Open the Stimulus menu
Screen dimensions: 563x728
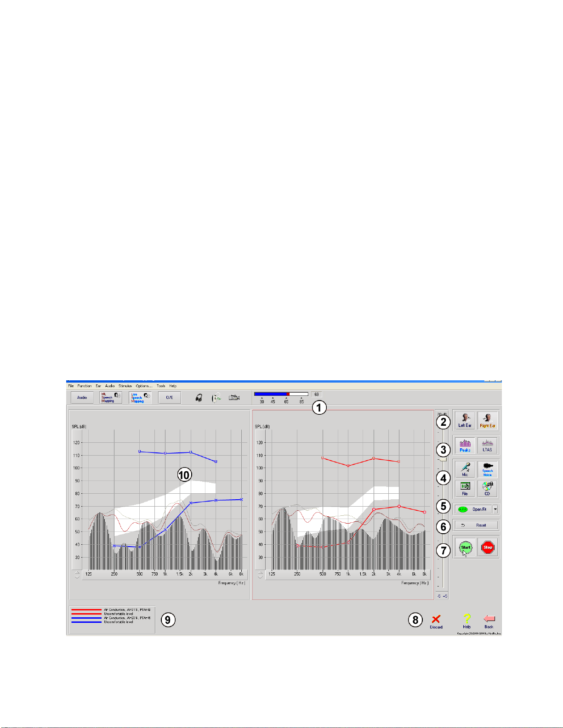click(125, 386)
